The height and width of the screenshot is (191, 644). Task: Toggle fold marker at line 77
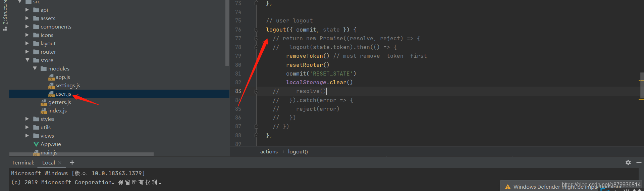coord(256,38)
